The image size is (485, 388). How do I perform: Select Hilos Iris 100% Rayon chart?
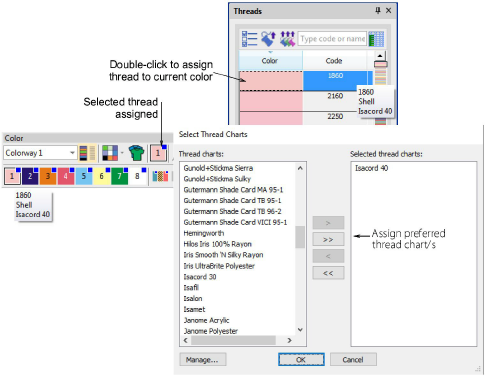(x=217, y=244)
